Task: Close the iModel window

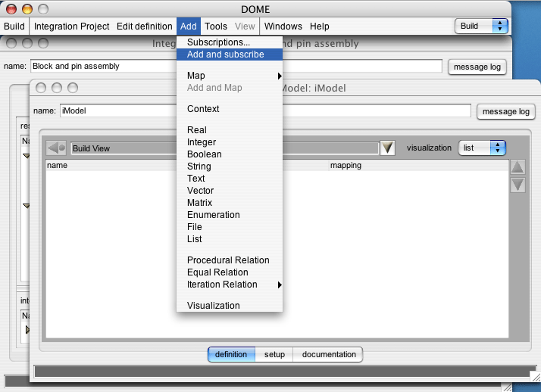Action: [x=41, y=88]
